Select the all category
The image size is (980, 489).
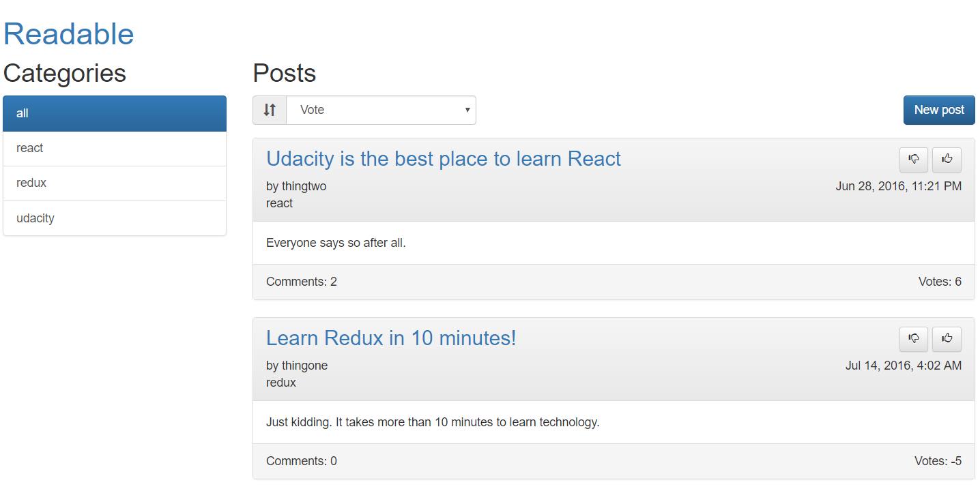(x=115, y=113)
